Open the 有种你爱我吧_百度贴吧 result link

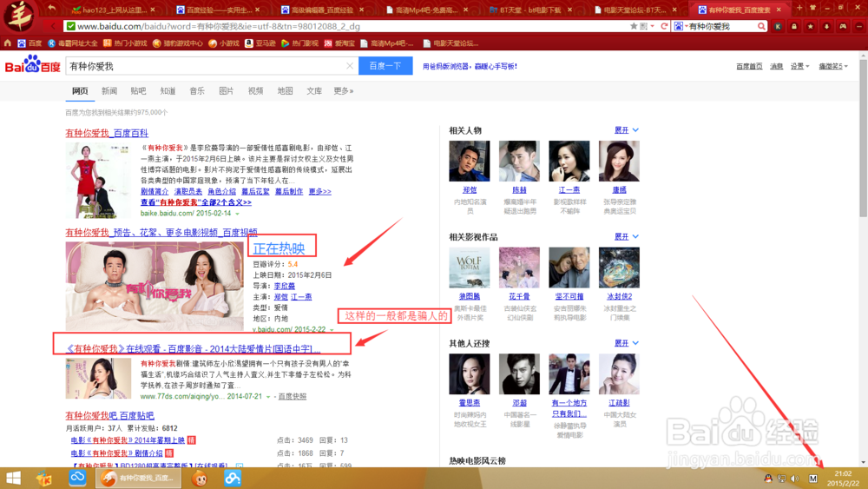tap(109, 415)
